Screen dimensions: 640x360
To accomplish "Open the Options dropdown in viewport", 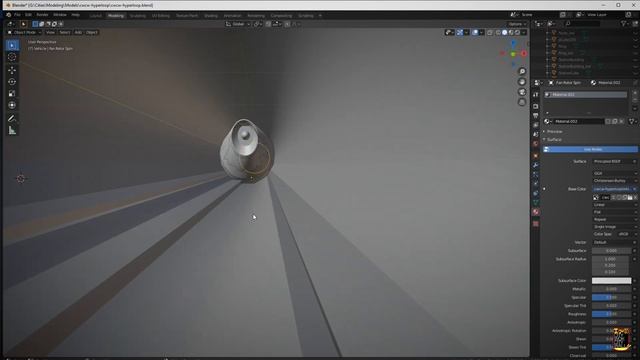I will tap(517, 24).
